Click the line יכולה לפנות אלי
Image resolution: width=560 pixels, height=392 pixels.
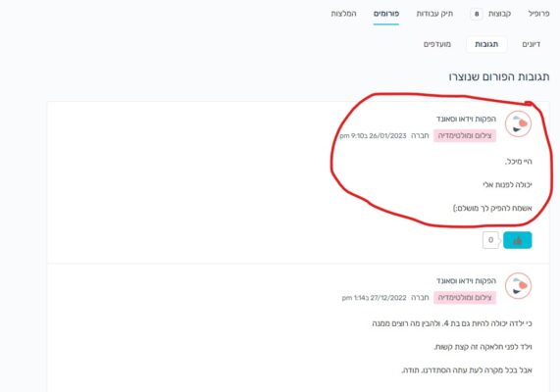click(507, 185)
